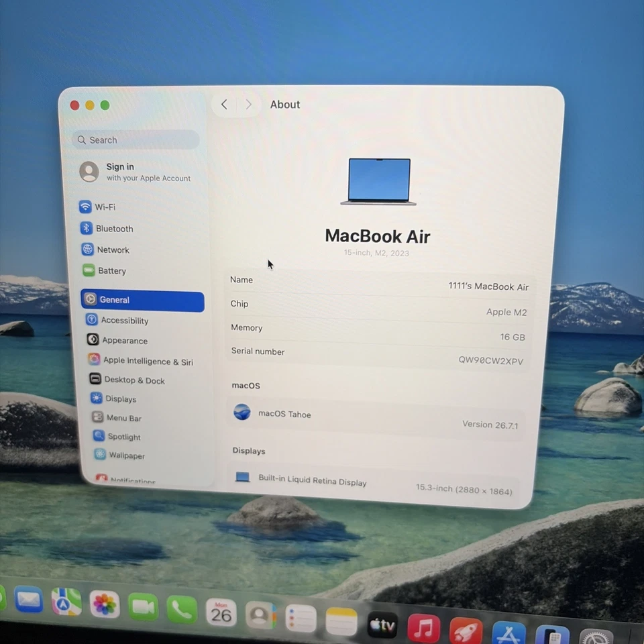644x644 pixels.
Task: Open Notes from the Dock
Action: click(x=341, y=621)
